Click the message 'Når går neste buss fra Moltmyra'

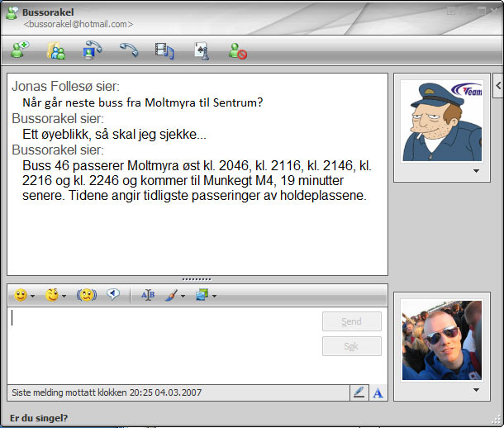click(x=143, y=102)
